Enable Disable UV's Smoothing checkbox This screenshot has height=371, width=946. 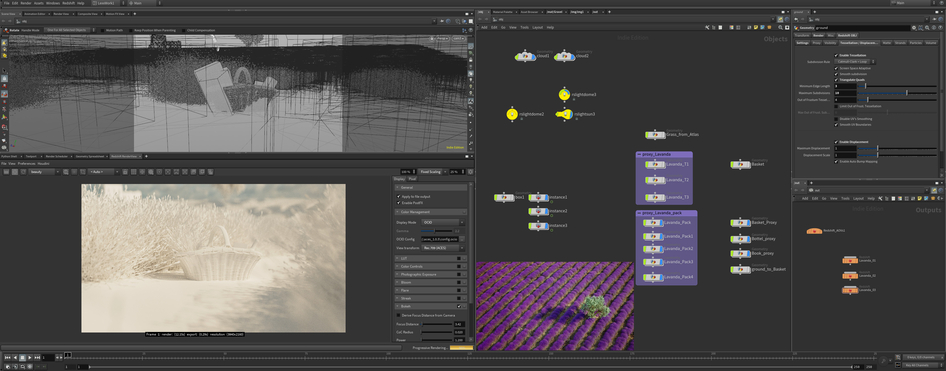[x=836, y=119]
